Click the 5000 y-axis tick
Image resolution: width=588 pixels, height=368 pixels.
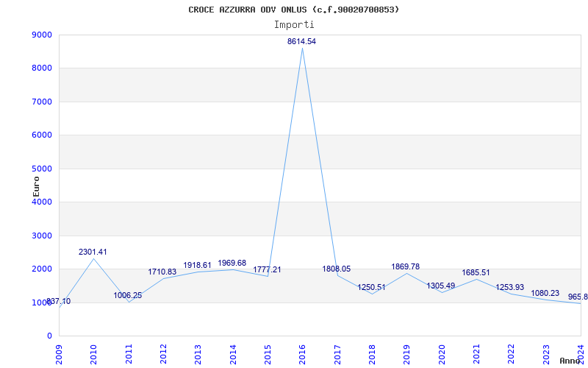42,169
